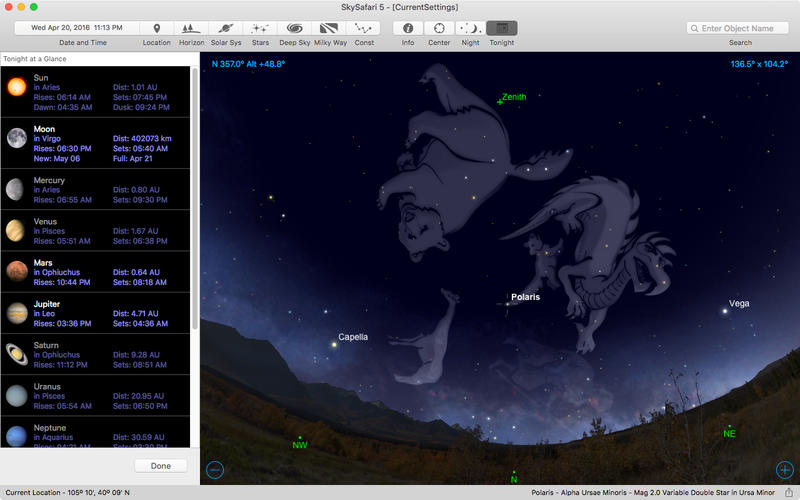
Task: Click the N compass marker
Action: (x=514, y=479)
